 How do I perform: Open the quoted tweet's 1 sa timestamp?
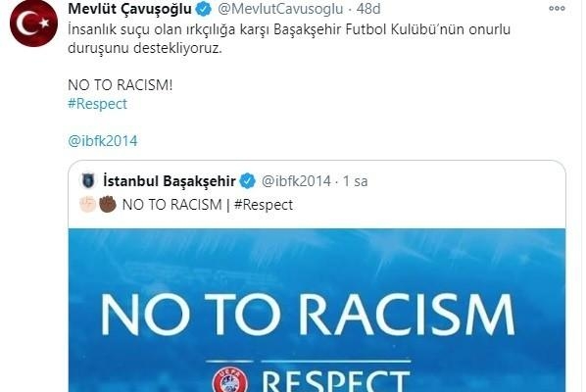tap(356, 181)
